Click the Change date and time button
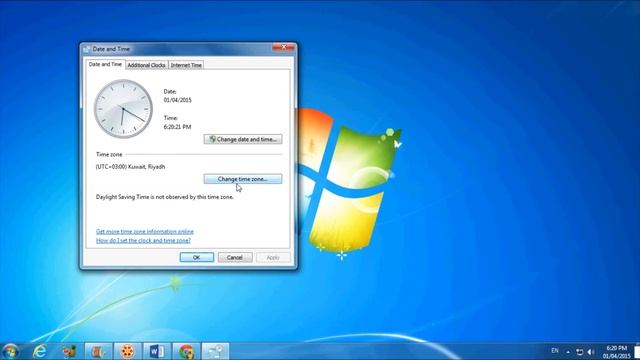640x360 pixels. tap(243, 139)
